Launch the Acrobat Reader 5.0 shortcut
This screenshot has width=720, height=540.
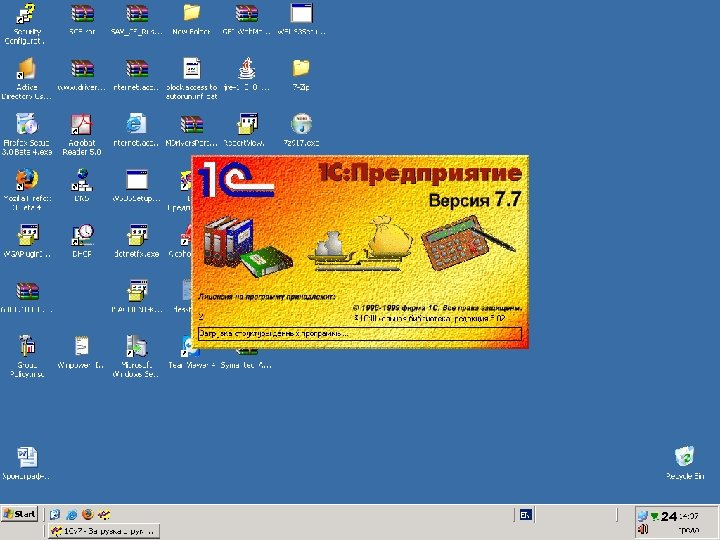82,125
